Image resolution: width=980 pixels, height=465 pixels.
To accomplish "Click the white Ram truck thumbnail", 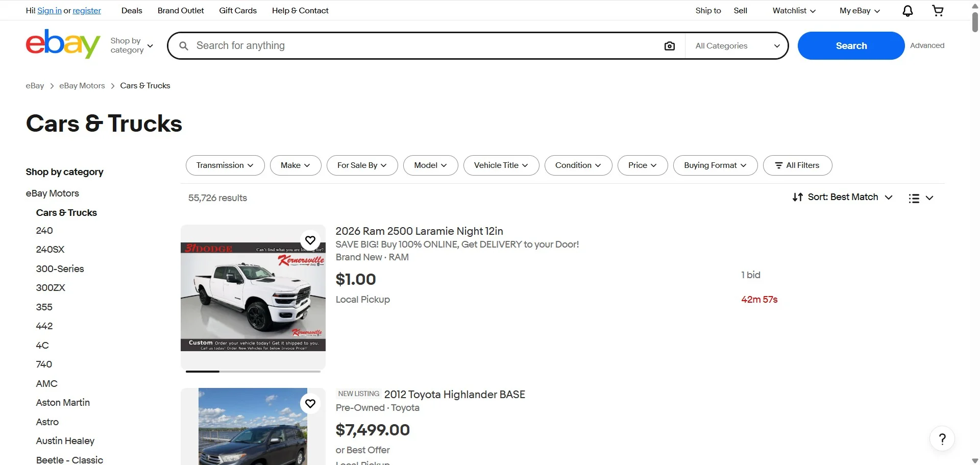I will tap(253, 297).
